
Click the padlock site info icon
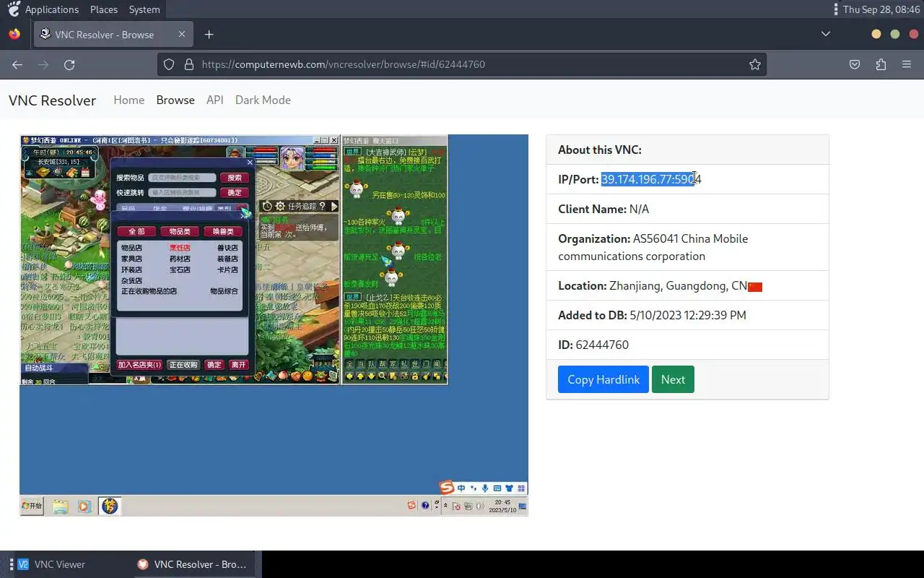189,64
